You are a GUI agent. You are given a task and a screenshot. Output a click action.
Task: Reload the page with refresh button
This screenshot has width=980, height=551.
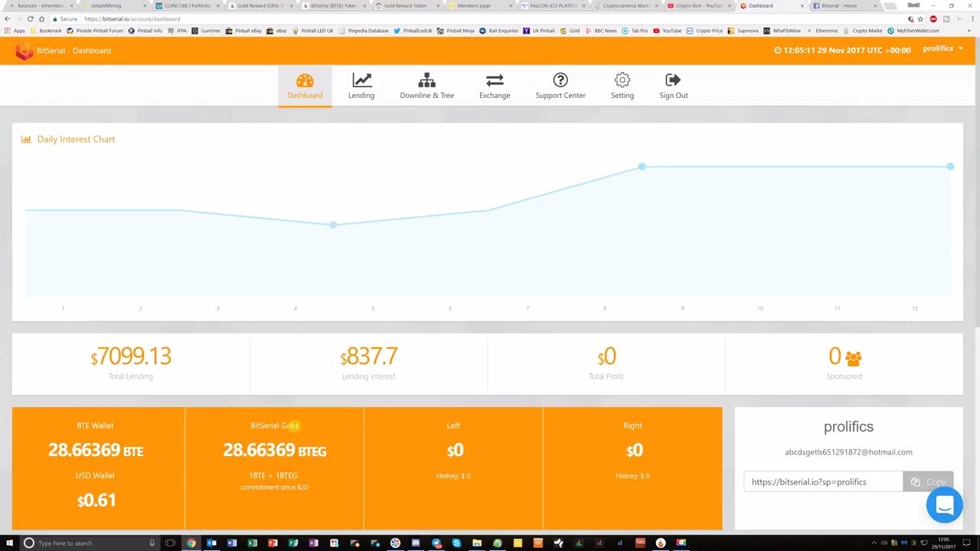coord(30,18)
